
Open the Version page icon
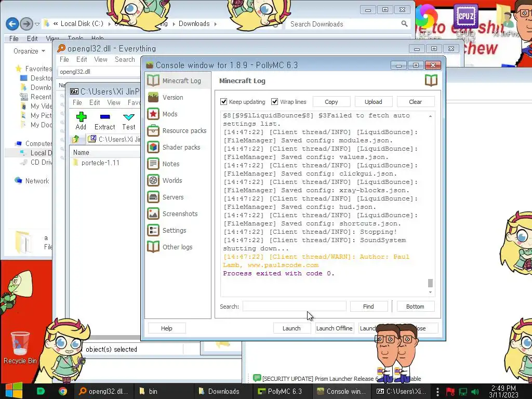point(153,97)
